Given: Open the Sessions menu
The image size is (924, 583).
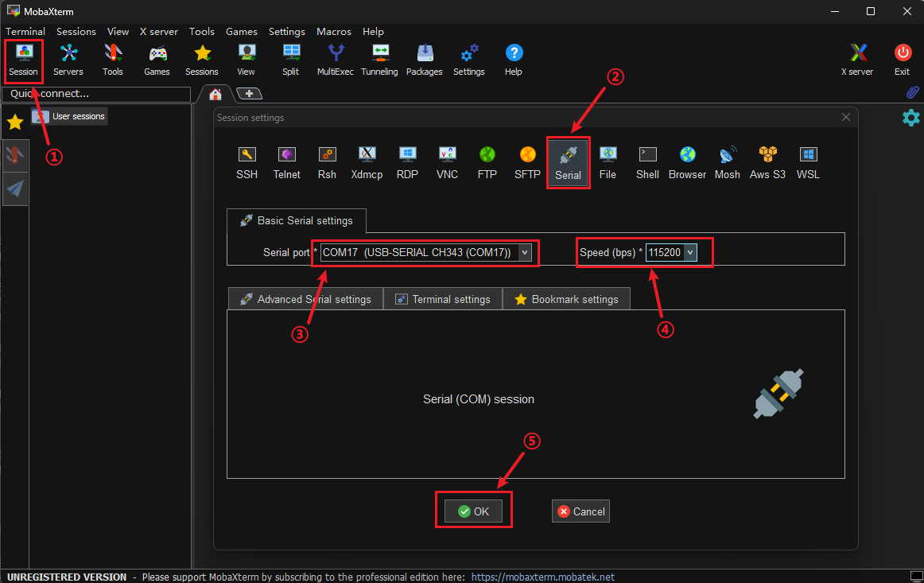Looking at the screenshot, I should point(76,31).
